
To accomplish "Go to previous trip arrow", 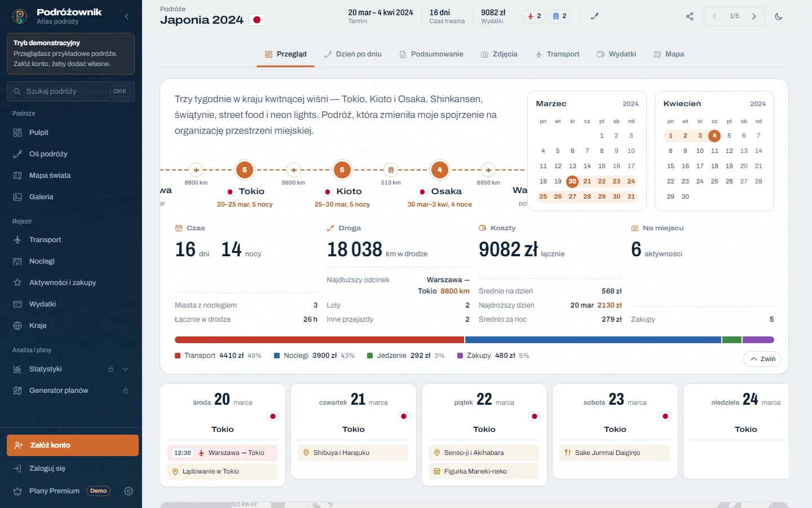I will point(714,16).
